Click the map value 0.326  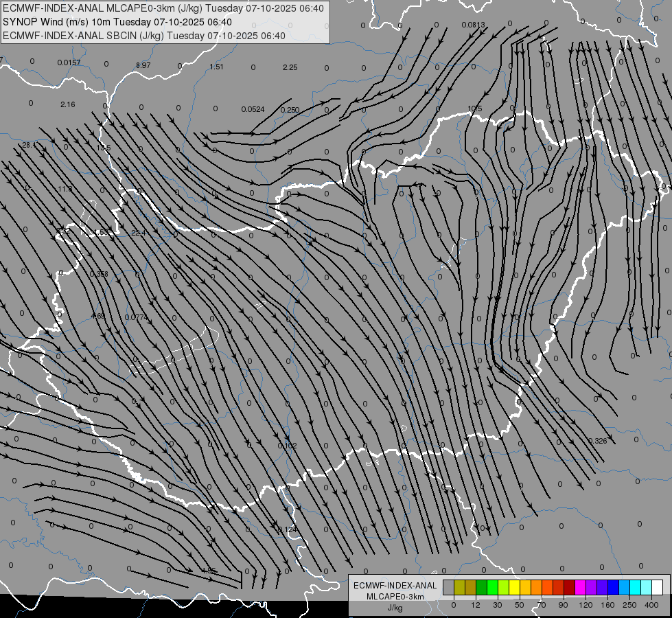point(597,442)
